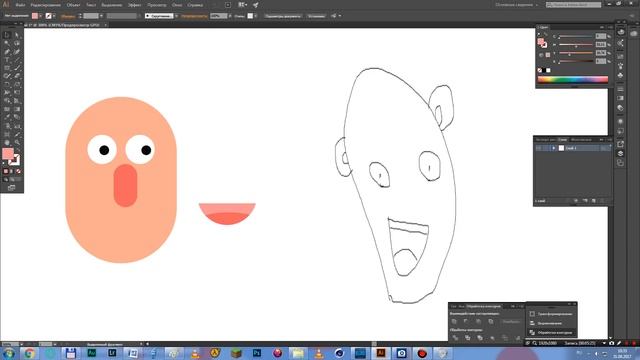Select the Lasso tool
Image resolution: width=640 pixels, height=360 pixels.
[17, 43]
